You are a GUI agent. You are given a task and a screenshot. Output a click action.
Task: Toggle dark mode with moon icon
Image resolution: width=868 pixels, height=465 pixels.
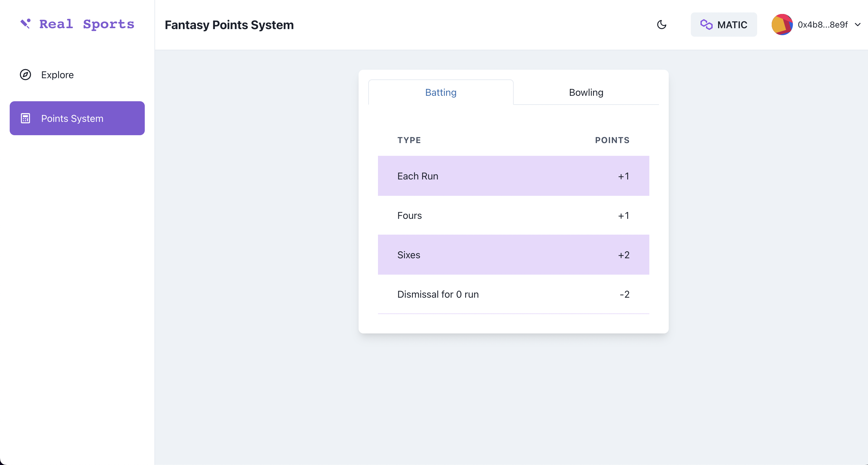[x=662, y=25]
